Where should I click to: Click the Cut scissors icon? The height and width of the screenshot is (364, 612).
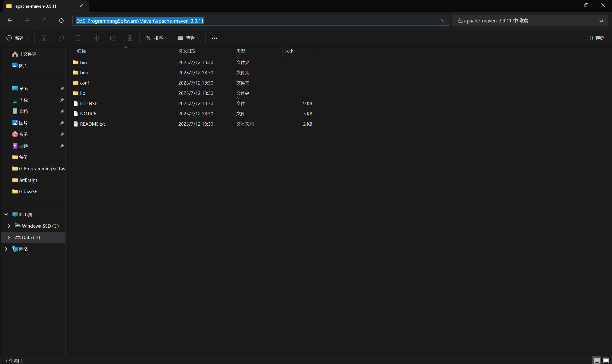click(x=44, y=38)
